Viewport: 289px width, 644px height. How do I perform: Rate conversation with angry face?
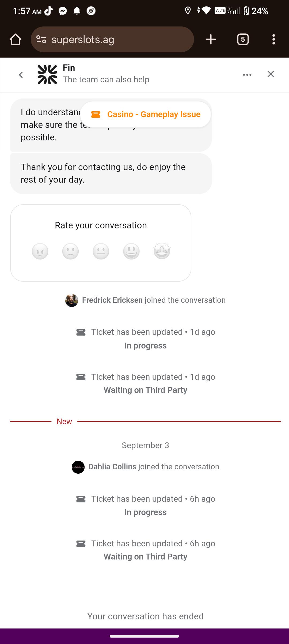[x=40, y=251]
